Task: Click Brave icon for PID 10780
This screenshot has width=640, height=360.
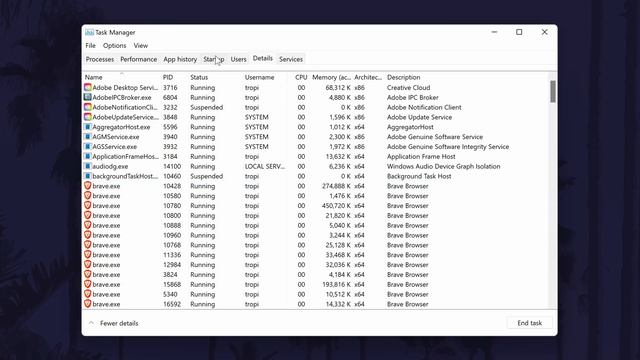Action: [87, 205]
